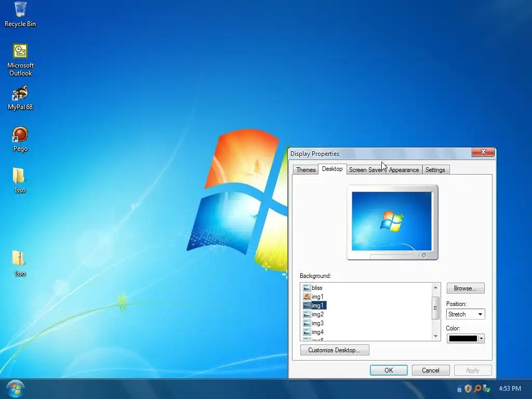Viewport: 532px width, 399px height.
Task: Pick the img1 entry with orange thumbnail icon
Action: 313,297
